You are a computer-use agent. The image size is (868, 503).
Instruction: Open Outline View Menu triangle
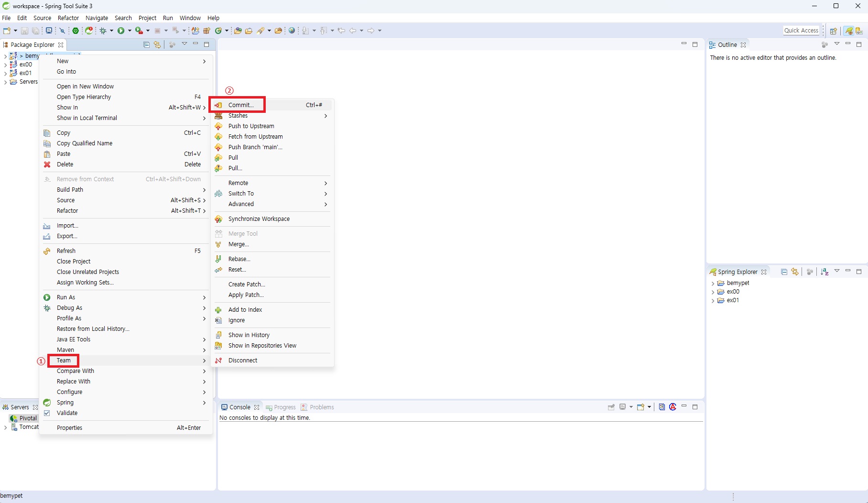(x=837, y=44)
